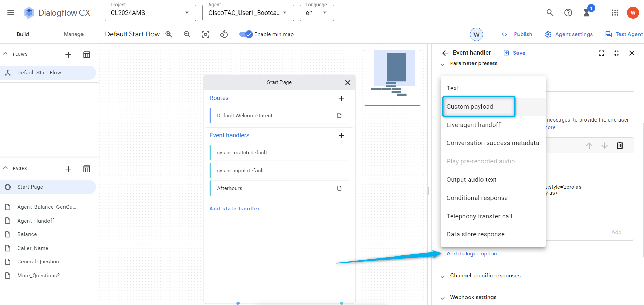Screen dimensions: 644x305
Task: Move the response up
Action: [589, 145]
